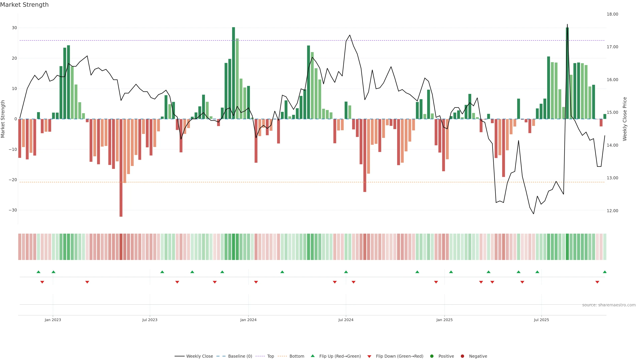This screenshot has width=644, height=362.
Task: Click the tallest green bar near Jan 2024
Action: (x=233, y=72)
